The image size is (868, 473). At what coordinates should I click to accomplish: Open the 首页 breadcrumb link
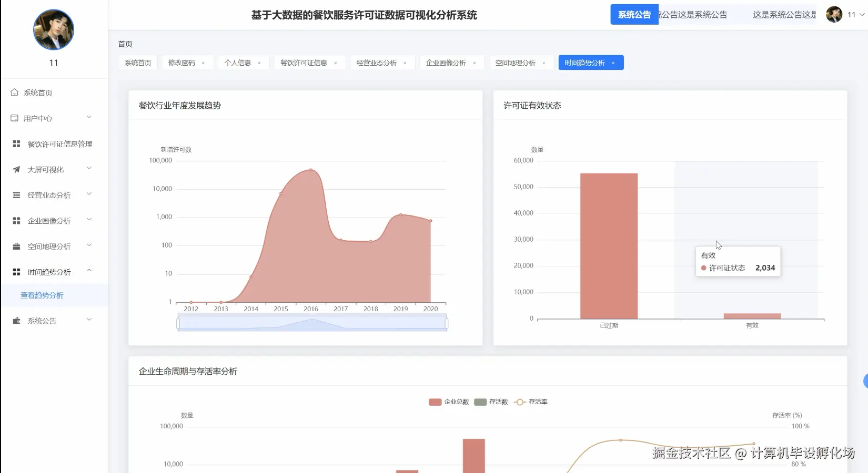click(125, 44)
